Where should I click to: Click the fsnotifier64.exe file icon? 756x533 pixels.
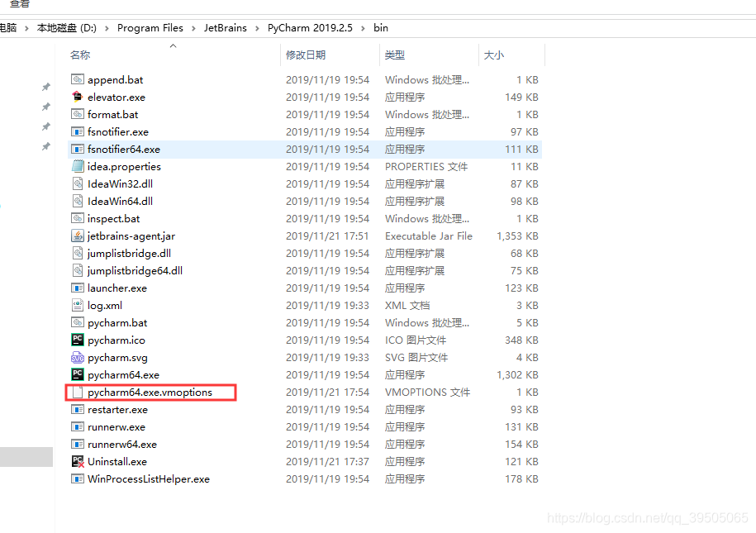pyautogui.click(x=77, y=149)
